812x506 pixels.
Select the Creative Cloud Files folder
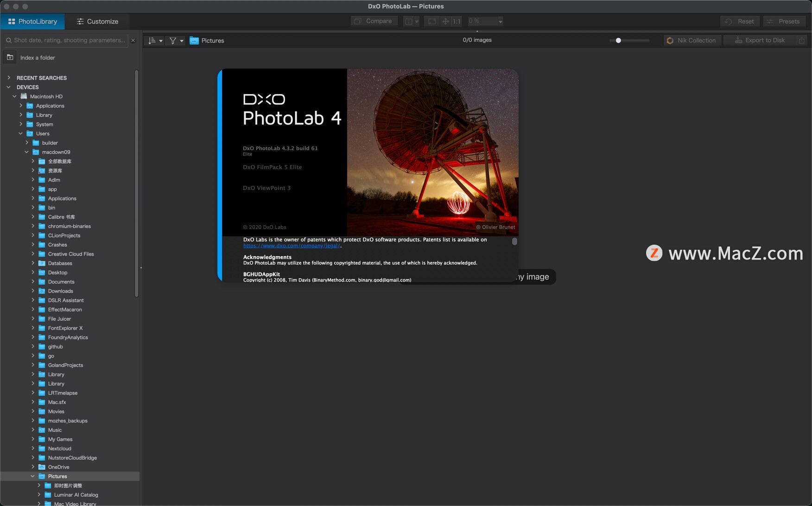(x=70, y=254)
